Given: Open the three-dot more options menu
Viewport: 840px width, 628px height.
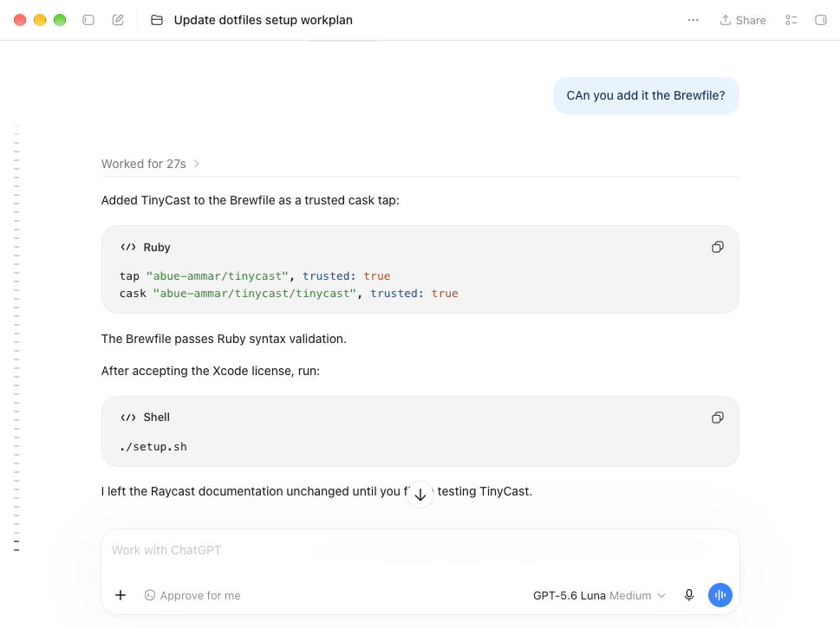Looking at the screenshot, I should 693,20.
